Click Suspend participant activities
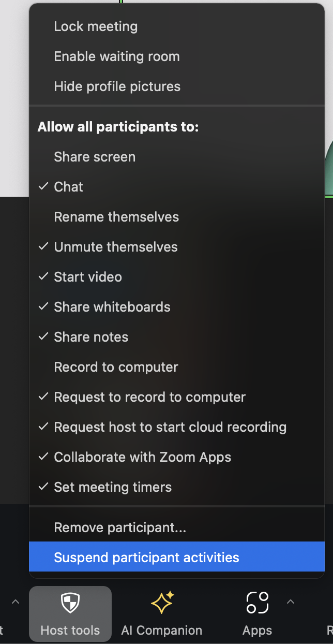This screenshot has width=333, height=644. pyautogui.click(x=146, y=558)
